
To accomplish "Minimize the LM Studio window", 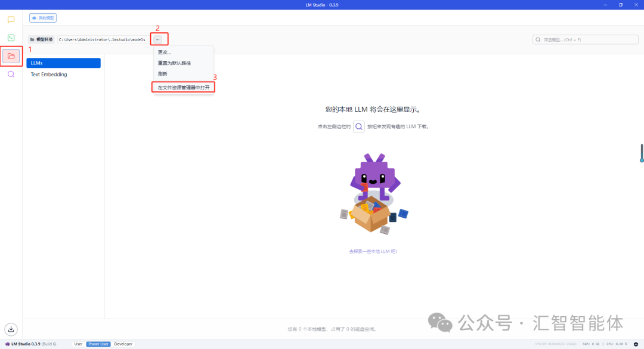I will [x=605, y=5].
